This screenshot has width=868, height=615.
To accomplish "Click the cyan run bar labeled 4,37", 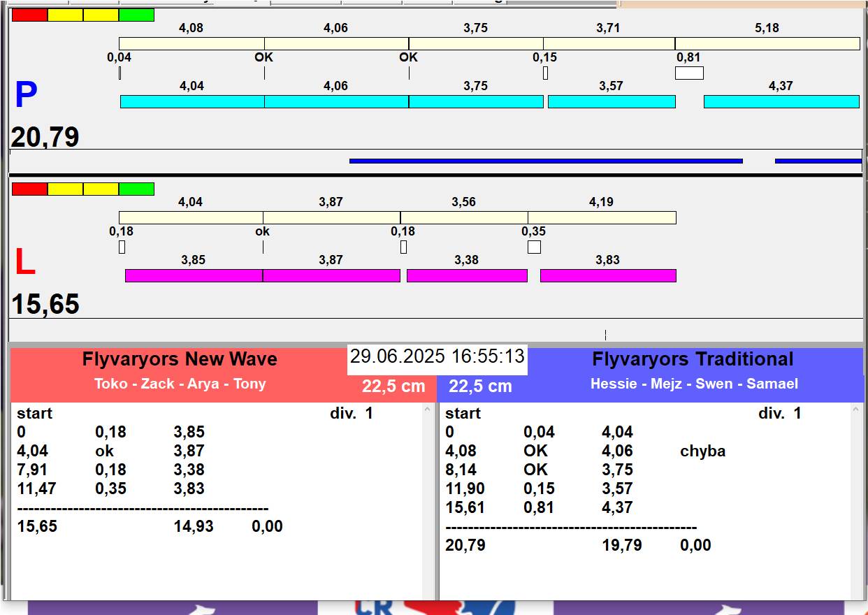I will (781, 102).
